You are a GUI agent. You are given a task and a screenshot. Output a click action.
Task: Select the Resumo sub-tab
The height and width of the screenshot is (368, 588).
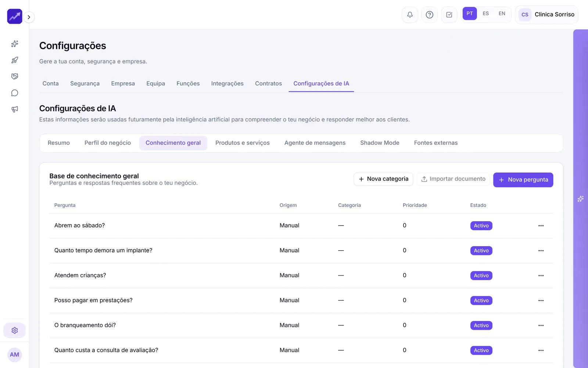(59, 143)
